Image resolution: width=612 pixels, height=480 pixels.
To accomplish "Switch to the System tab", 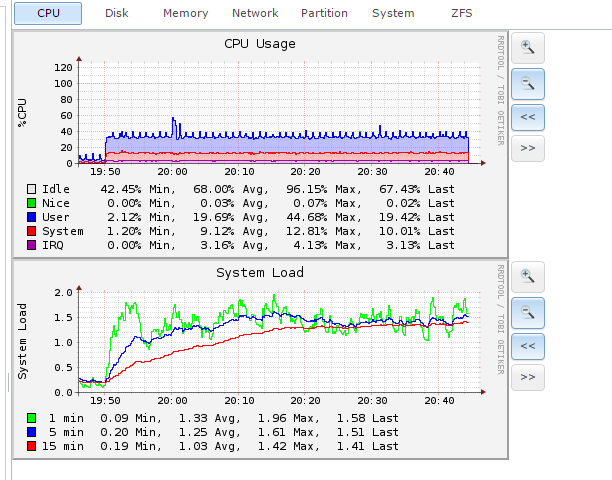I will point(393,13).
